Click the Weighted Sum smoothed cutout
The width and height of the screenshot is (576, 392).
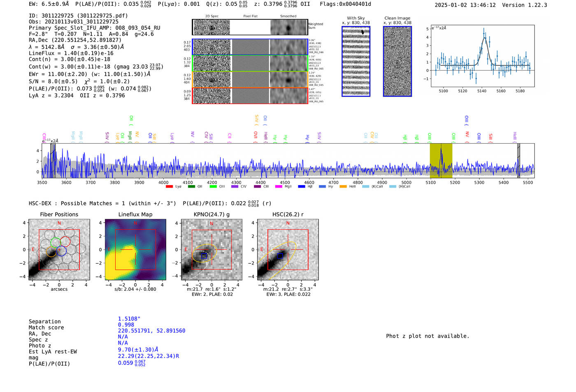coord(289,28)
